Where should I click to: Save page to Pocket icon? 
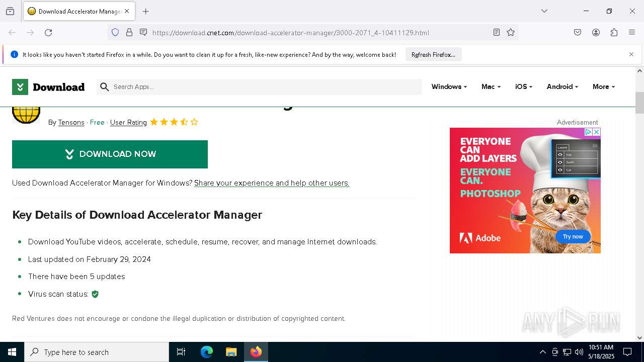point(578,33)
